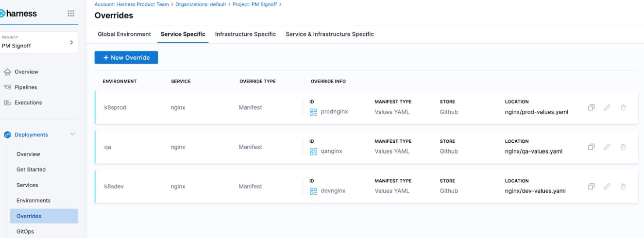
Task: Delete the k8sdev override via trash icon
Action: coord(623,187)
